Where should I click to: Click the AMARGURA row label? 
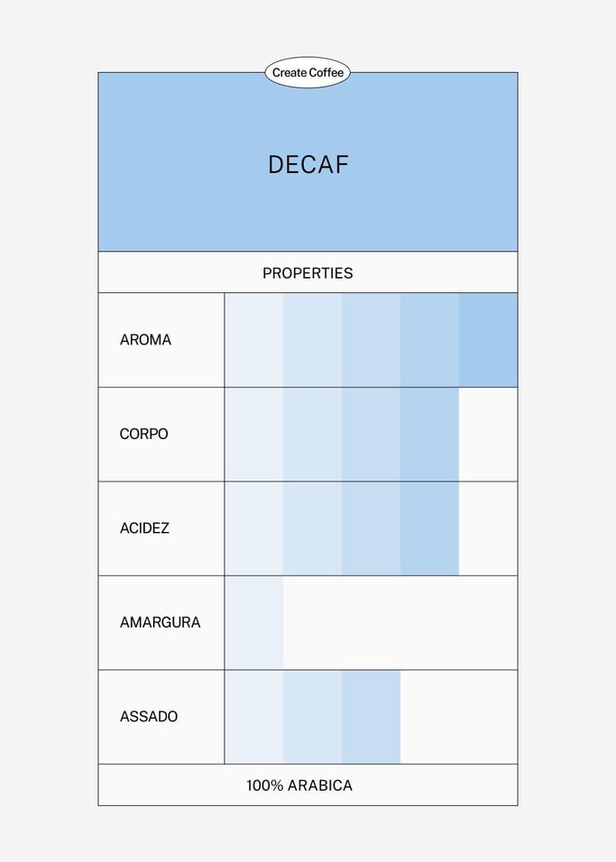pos(160,622)
